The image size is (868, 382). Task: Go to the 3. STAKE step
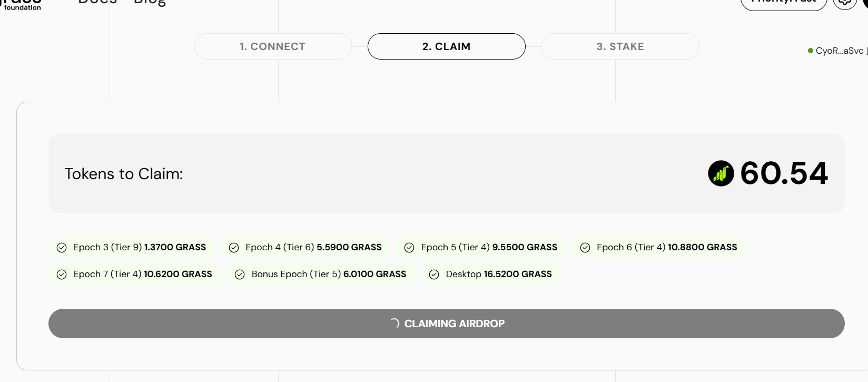coord(620,46)
